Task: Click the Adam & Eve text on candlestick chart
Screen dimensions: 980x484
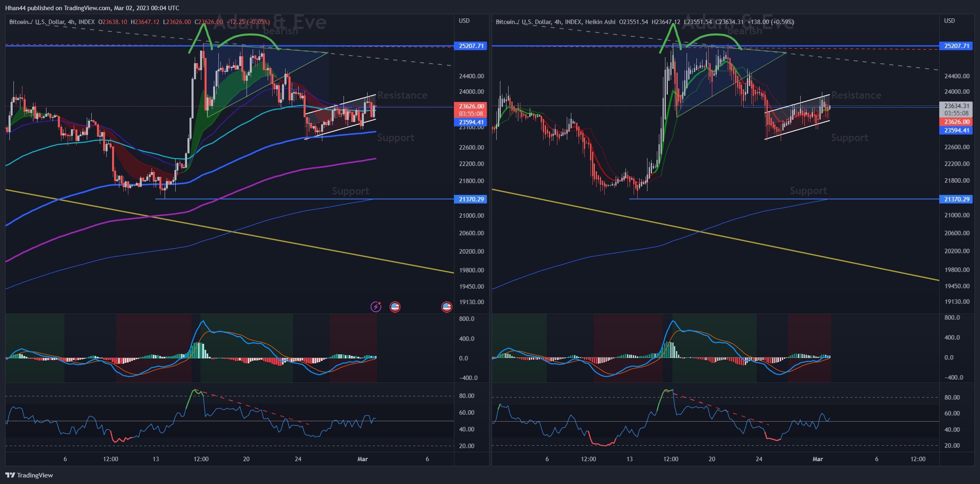Action: [x=270, y=22]
